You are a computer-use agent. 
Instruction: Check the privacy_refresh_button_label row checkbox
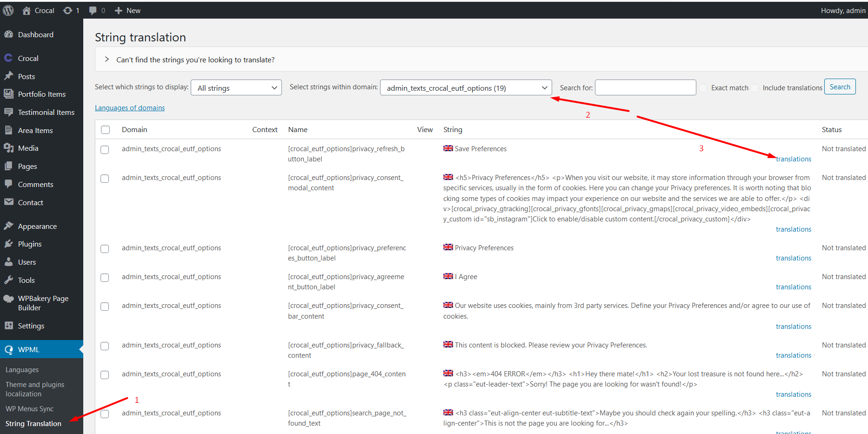tap(105, 150)
